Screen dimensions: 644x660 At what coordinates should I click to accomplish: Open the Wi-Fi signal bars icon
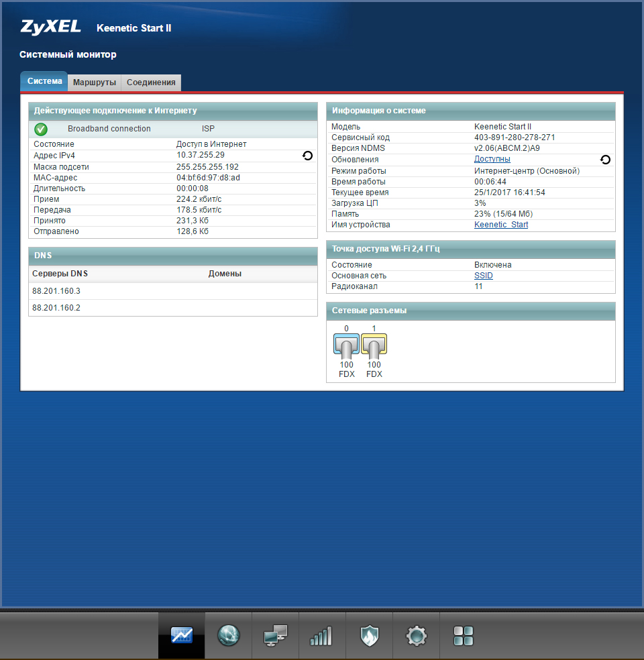tap(321, 635)
